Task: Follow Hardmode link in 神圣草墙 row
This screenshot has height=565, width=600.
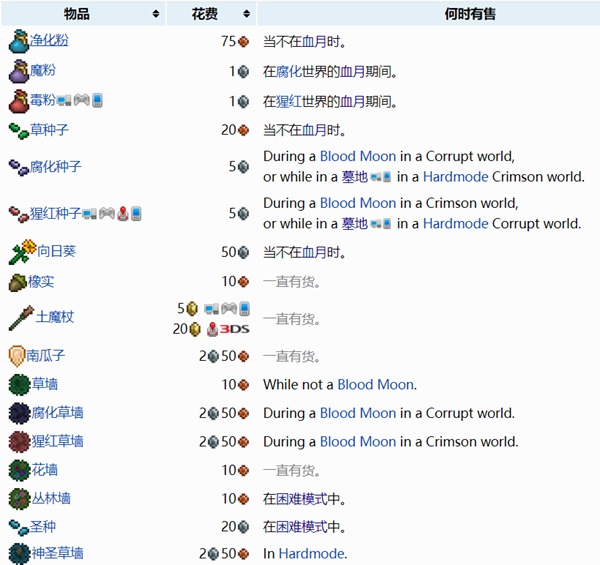Action: click(311, 554)
